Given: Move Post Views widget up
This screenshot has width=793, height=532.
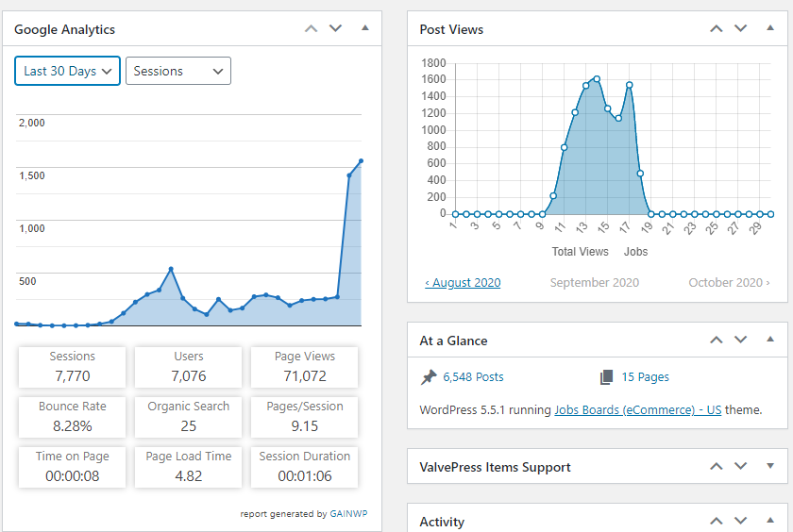Looking at the screenshot, I should pos(717,29).
